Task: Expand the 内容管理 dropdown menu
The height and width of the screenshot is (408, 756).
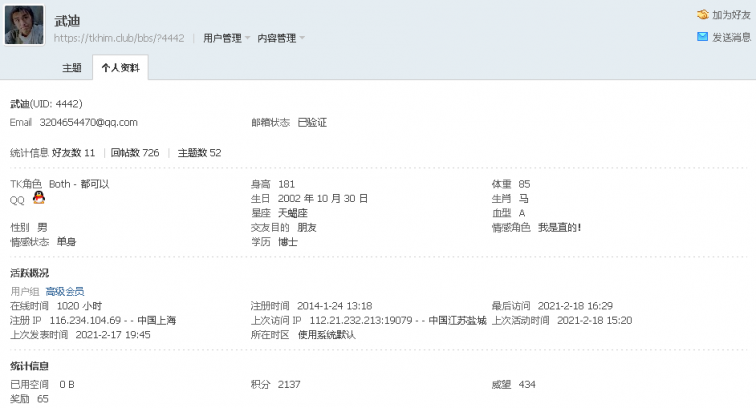Action: (x=280, y=39)
